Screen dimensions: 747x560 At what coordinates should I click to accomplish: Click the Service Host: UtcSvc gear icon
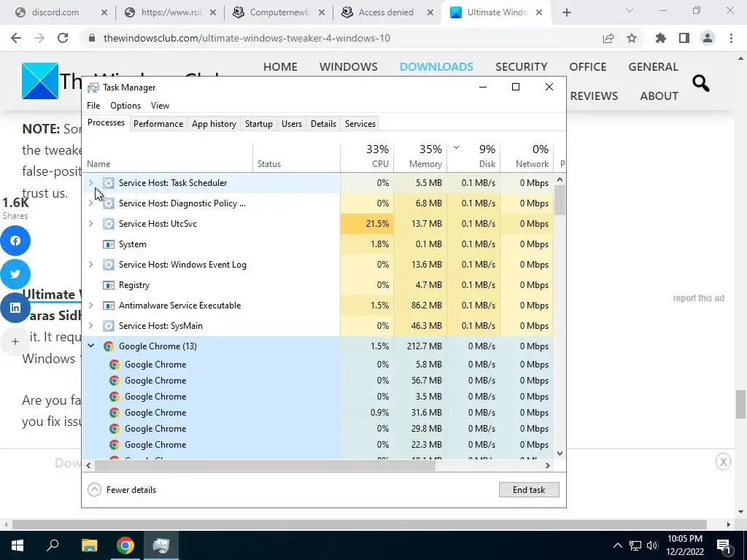pos(109,224)
